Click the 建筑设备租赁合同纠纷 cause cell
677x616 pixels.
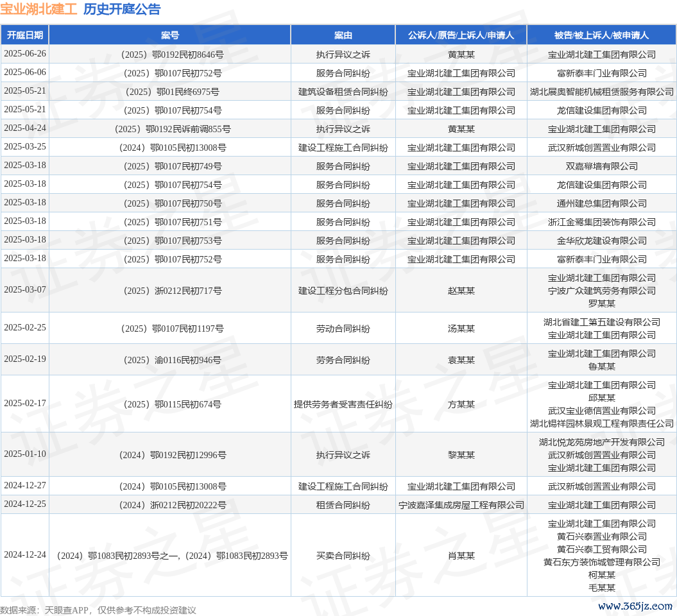(x=343, y=92)
